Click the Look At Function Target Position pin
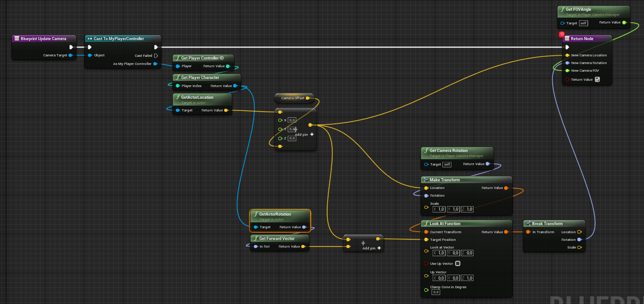 click(426, 240)
